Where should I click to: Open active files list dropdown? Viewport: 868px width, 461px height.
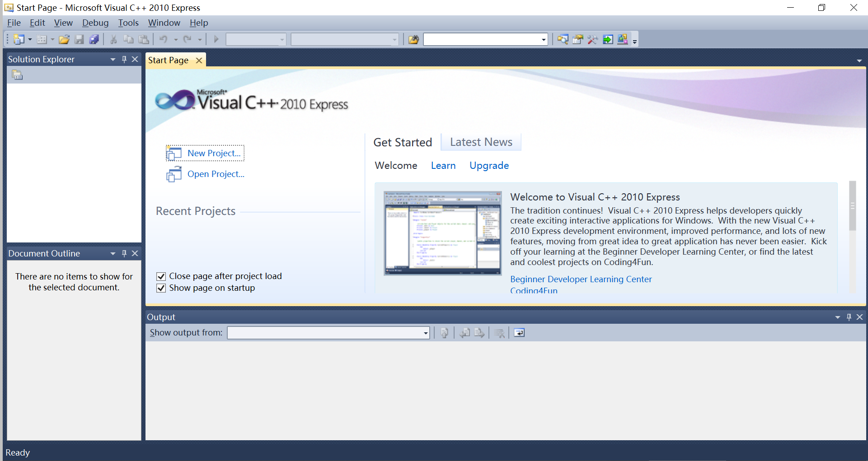tap(859, 61)
